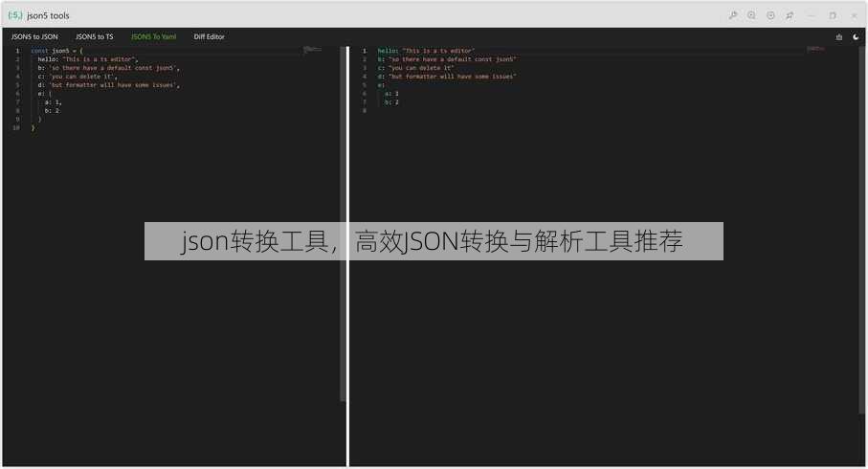Image resolution: width=868 pixels, height=469 pixels.
Task: Open the circled down-arrow menu in title bar
Action: 770,15
